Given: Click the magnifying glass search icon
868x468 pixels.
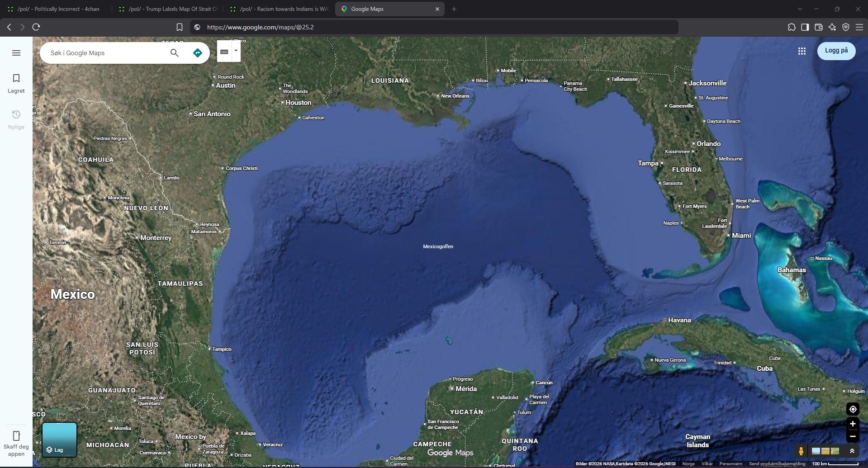Looking at the screenshot, I should point(174,53).
